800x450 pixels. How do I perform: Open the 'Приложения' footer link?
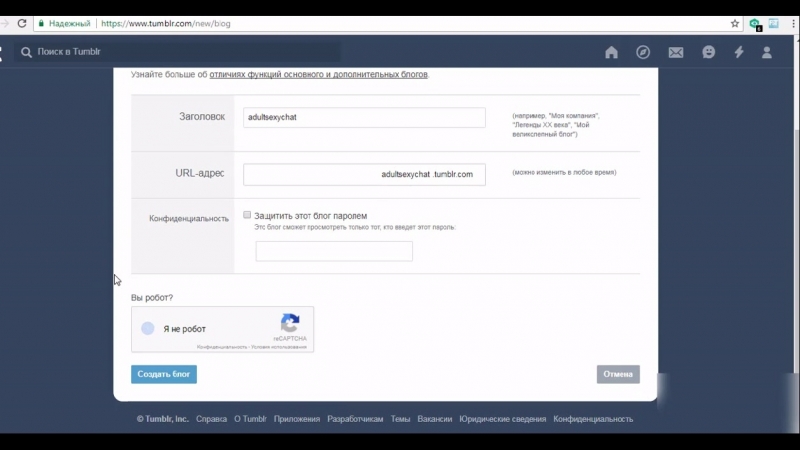[x=297, y=419]
